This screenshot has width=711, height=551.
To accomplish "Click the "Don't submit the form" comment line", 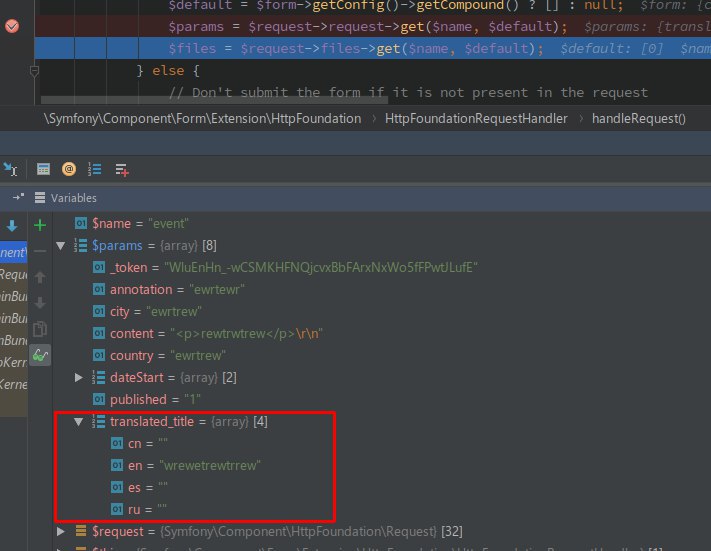I will point(408,93).
